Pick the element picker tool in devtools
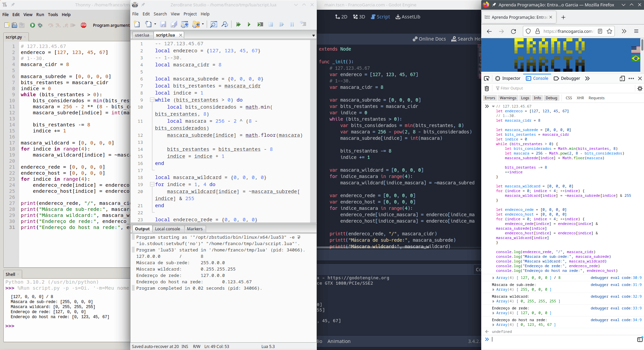This screenshot has width=644, height=350. point(487,78)
